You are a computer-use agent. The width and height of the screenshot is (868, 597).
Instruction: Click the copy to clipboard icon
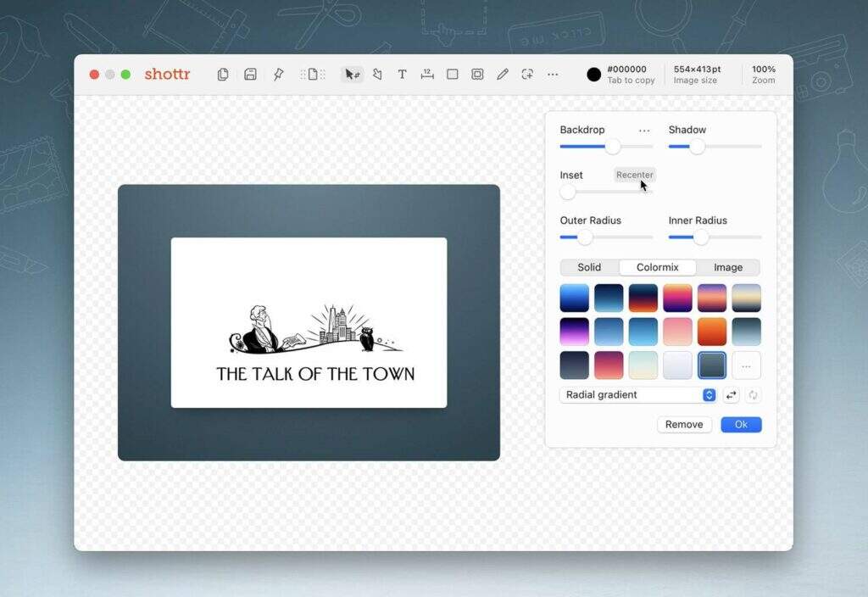click(223, 75)
